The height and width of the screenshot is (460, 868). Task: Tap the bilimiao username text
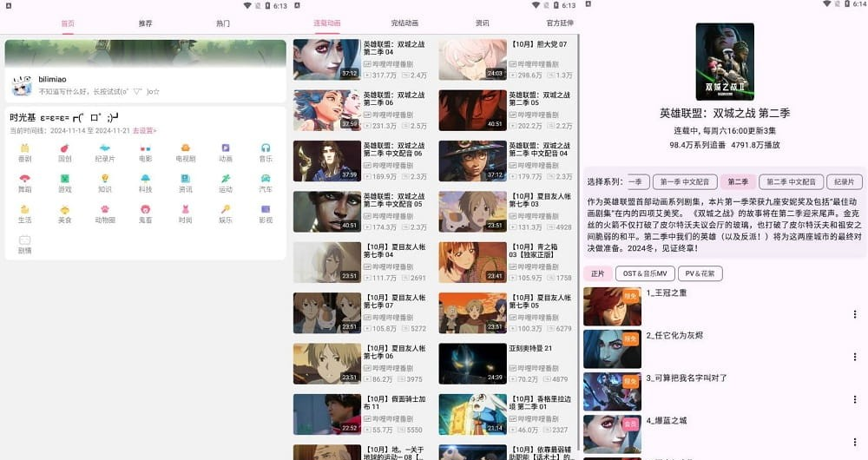coord(53,79)
